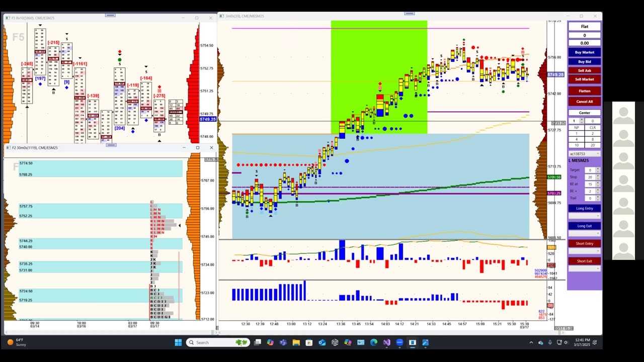The image size is (644, 362).
Task: Open Visual Studio from the taskbar
Action: pyautogui.click(x=386, y=342)
